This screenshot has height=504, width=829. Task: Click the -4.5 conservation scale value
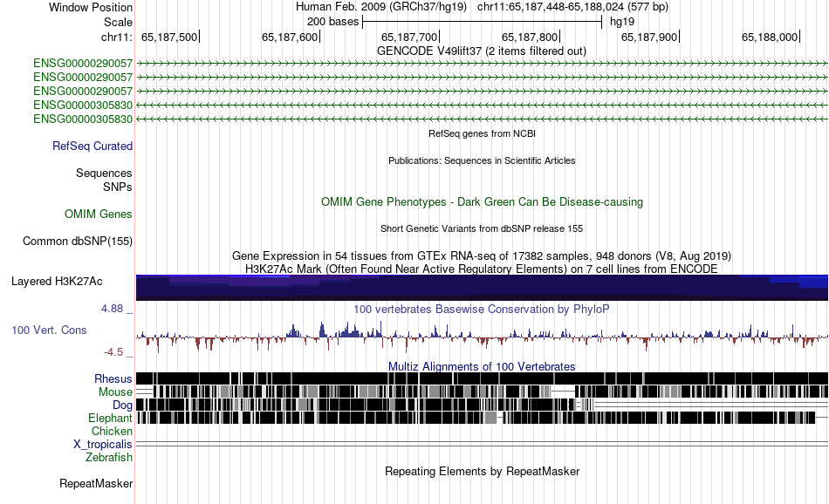[113, 352]
